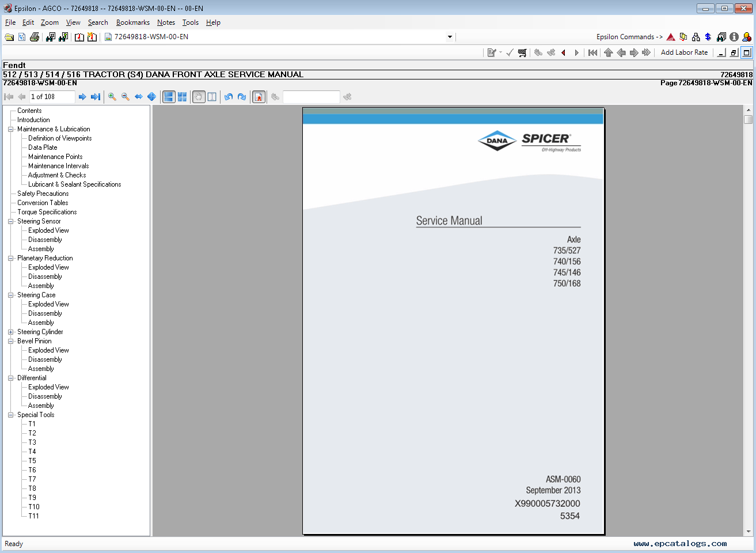This screenshot has height=553, width=756.
Task: Click the add bookmark star-book icon
Action: [92, 37]
